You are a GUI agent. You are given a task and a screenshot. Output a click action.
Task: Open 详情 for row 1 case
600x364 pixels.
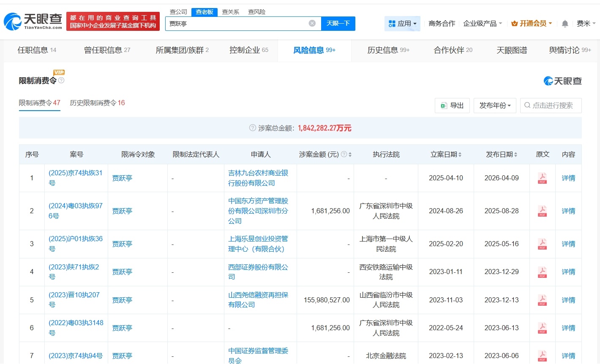[568, 178]
